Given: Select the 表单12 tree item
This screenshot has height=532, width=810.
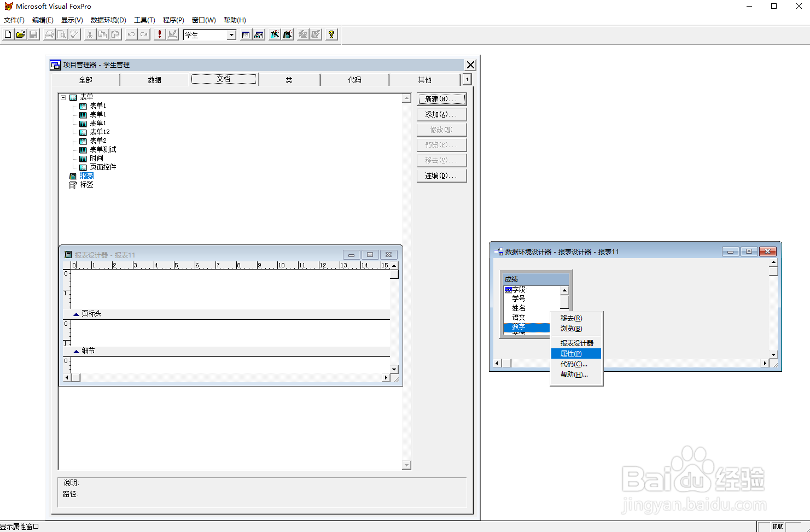Looking at the screenshot, I should (100, 132).
